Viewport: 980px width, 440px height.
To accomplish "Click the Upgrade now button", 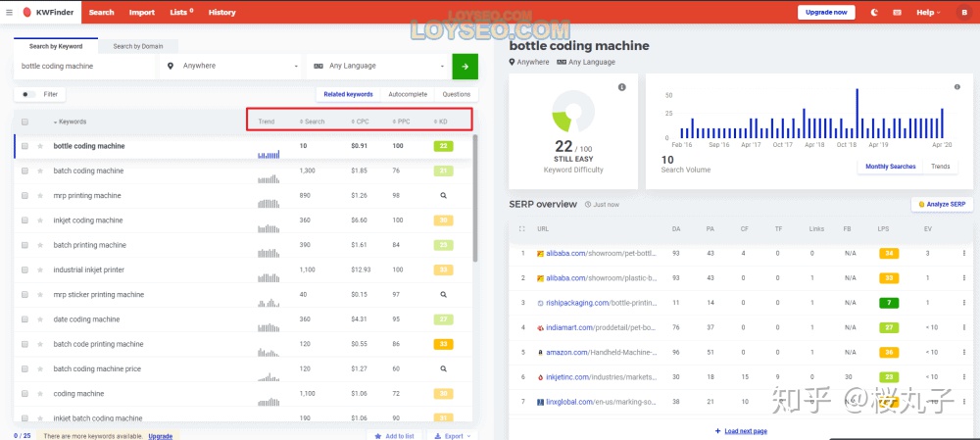I will (x=826, y=13).
